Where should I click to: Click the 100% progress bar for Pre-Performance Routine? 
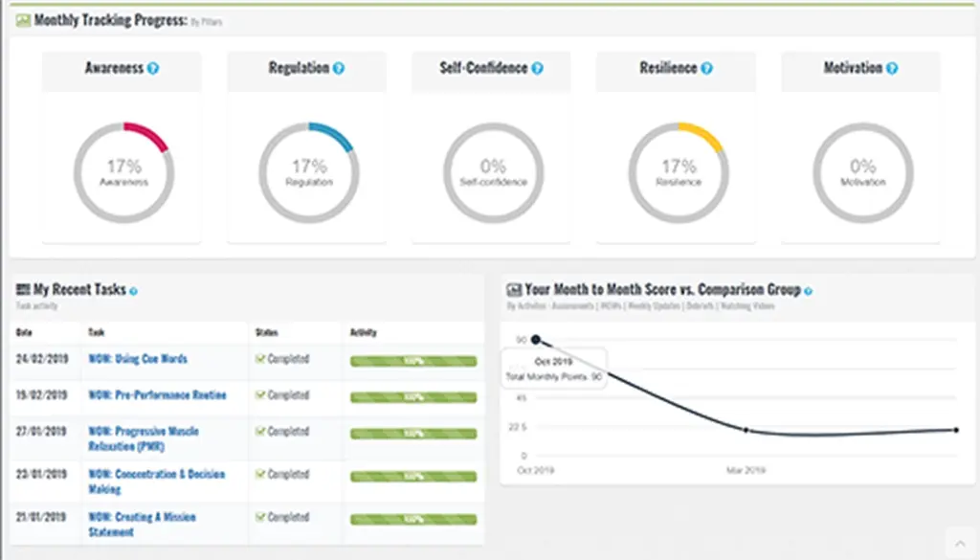click(x=413, y=396)
